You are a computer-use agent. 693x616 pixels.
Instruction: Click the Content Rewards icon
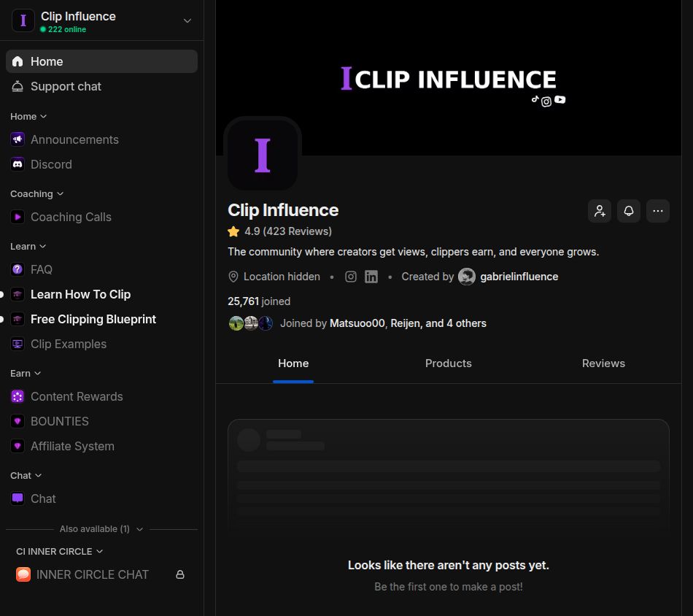18,396
